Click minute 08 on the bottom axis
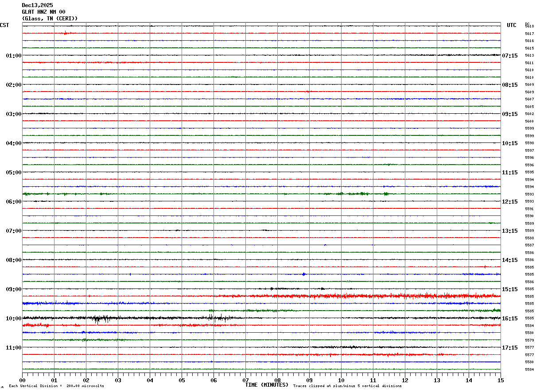This screenshot has height=392, width=536. tap(277, 380)
